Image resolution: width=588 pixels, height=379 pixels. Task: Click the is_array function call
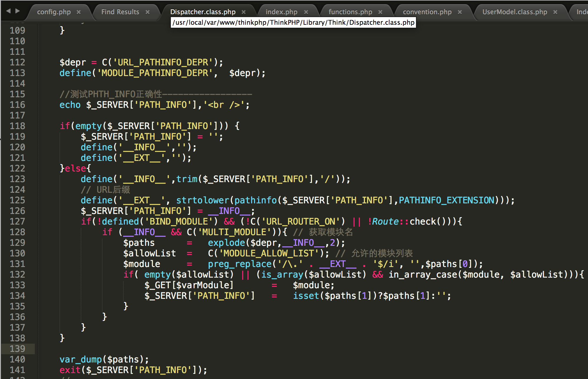click(x=282, y=274)
